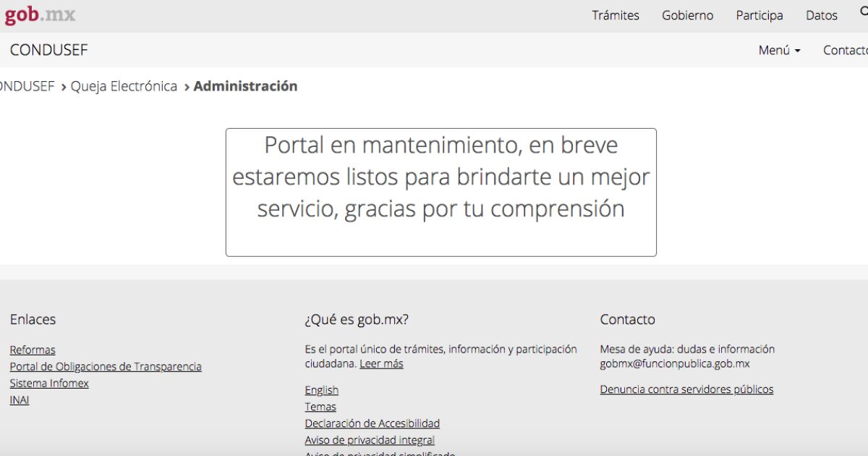Image resolution: width=868 pixels, height=456 pixels.
Task: Open Aviso de privacidad integral
Action: coord(370,439)
